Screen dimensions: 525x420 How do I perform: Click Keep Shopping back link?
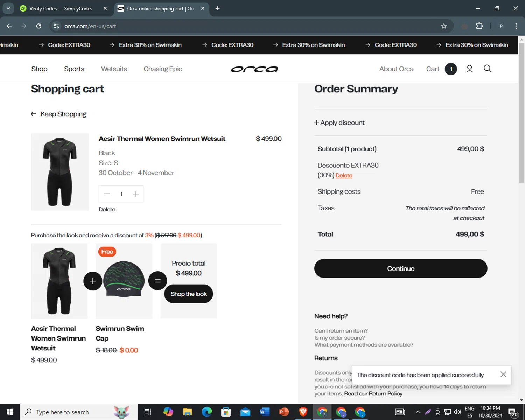[x=58, y=114]
